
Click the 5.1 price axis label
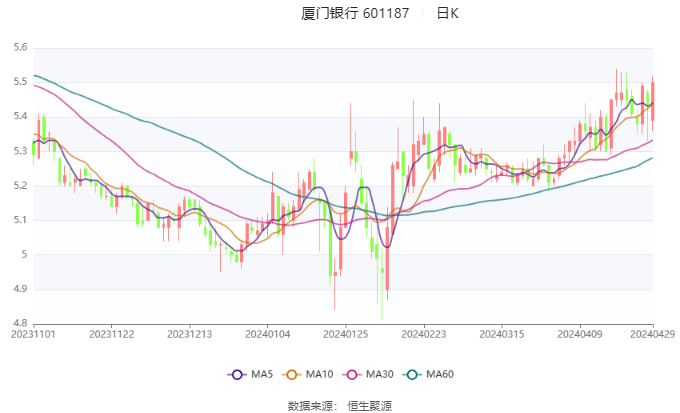tap(20, 220)
